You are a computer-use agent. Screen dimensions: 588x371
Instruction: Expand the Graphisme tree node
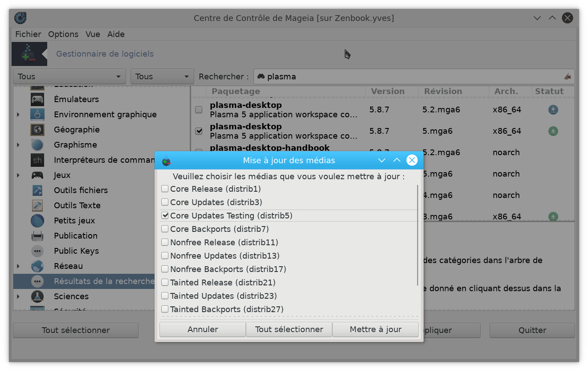pos(18,145)
